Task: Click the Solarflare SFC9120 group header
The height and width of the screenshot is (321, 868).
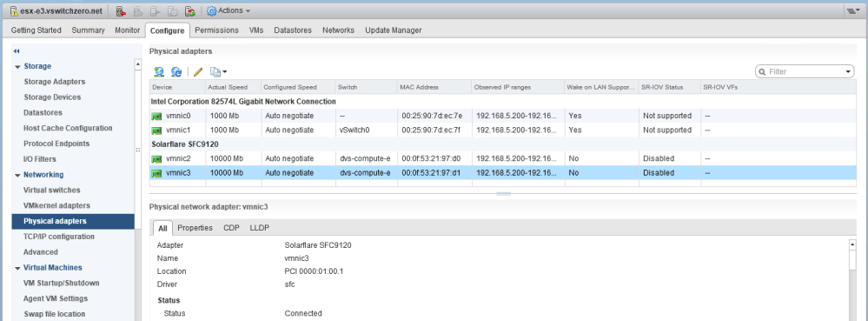Action: click(x=185, y=144)
